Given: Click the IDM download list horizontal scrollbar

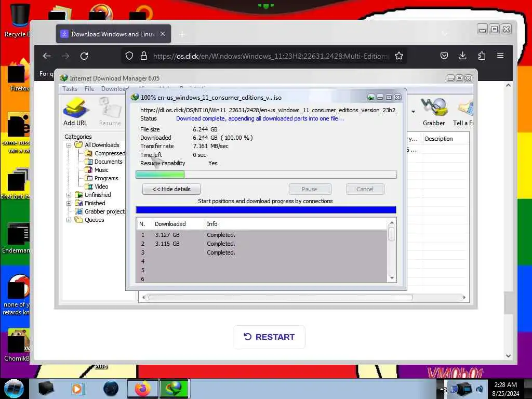Looking at the screenshot, I should [x=280, y=298].
